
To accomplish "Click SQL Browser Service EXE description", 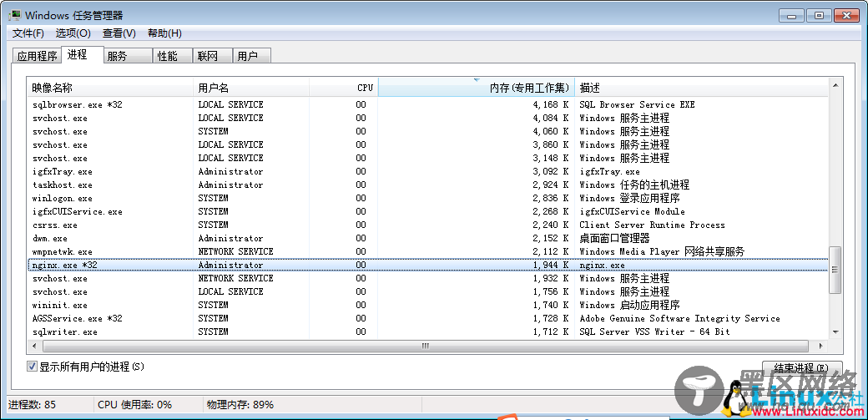I will [637, 104].
